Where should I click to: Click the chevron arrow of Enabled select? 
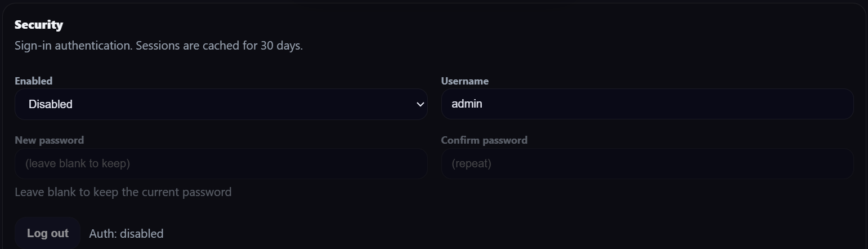[x=420, y=104]
